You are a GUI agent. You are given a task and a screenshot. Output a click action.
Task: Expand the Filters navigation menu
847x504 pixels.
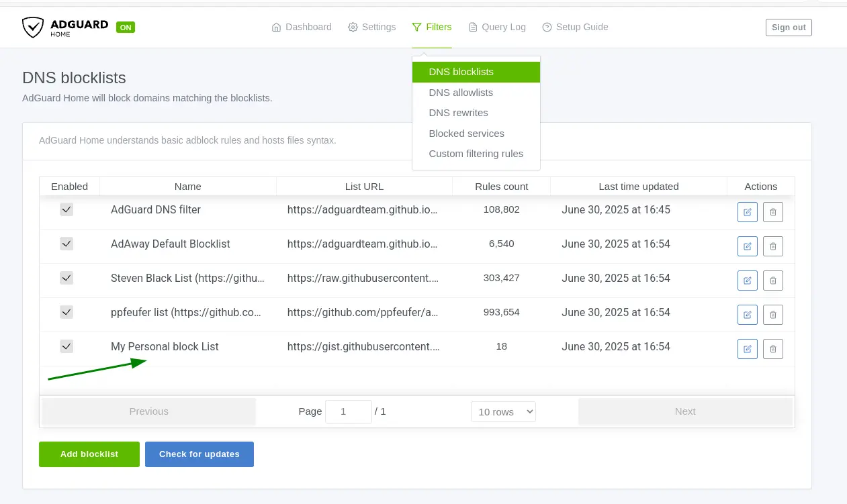click(x=432, y=28)
